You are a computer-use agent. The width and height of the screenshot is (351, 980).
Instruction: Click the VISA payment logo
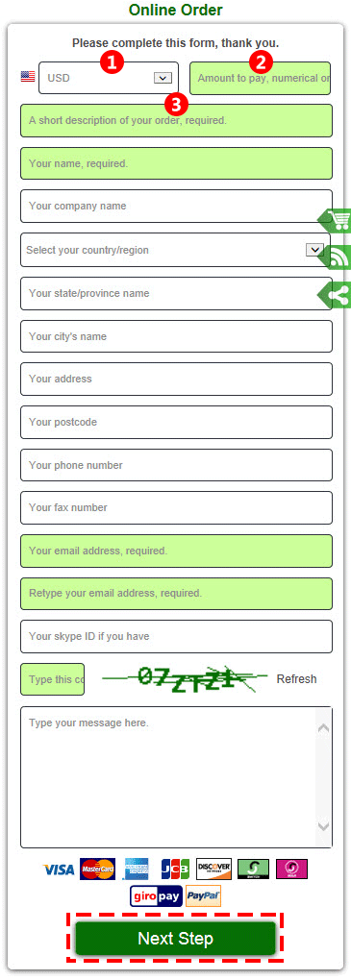click(x=59, y=870)
